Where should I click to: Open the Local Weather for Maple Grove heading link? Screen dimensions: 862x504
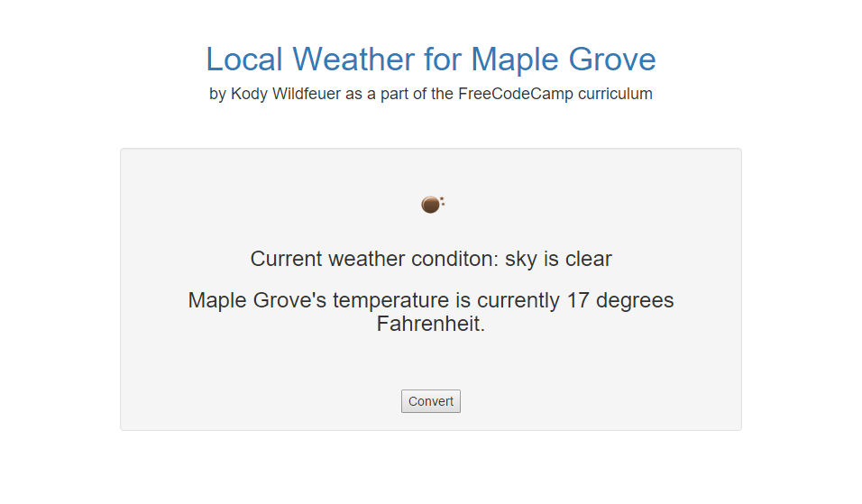click(430, 60)
